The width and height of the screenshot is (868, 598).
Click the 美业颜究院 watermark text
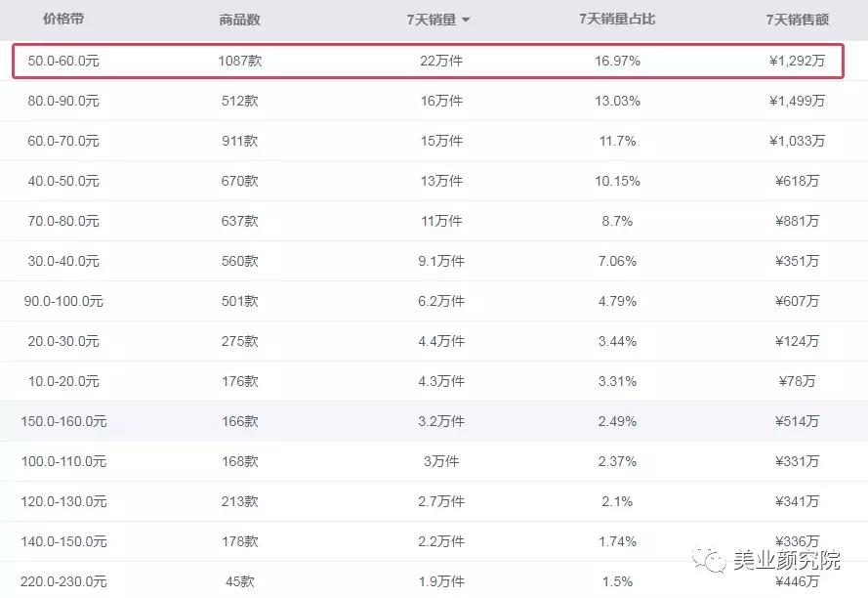[x=787, y=561]
